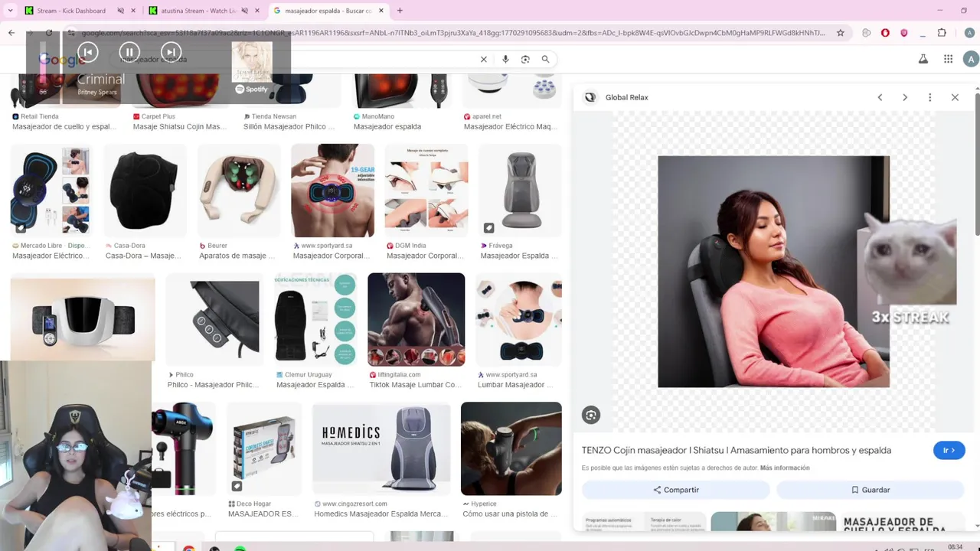This screenshot has height=551, width=980.
Task: Click the address bar URL
Action: pyautogui.click(x=453, y=33)
